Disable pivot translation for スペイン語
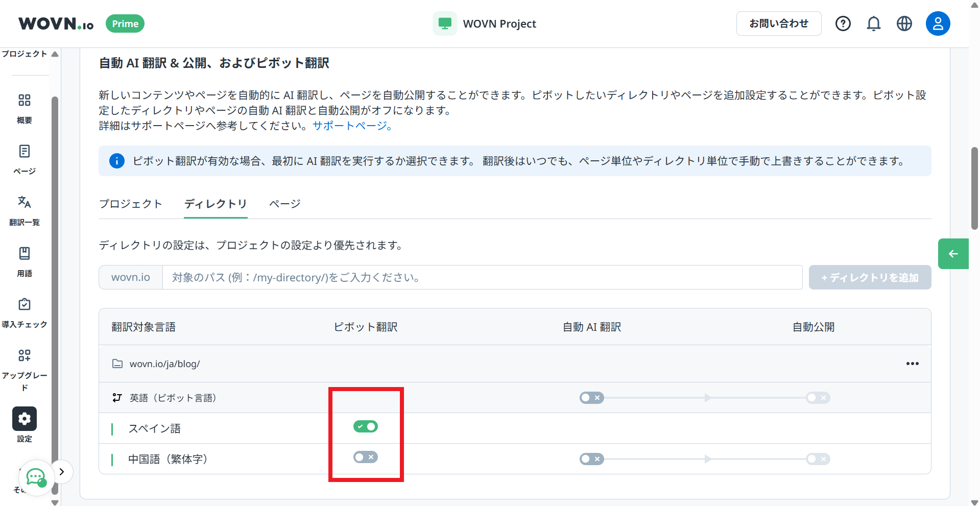980x506 pixels. (x=365, y=426)
